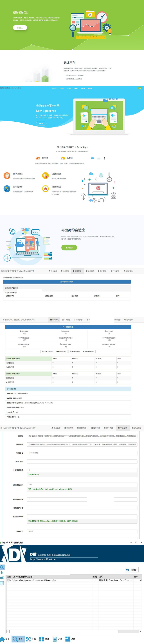Click the 服务全球 globe icon

coord(7,175)
